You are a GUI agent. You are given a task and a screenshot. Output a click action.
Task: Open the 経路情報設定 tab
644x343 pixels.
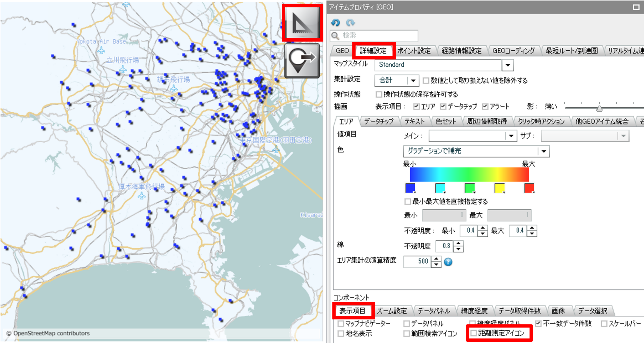461,51
